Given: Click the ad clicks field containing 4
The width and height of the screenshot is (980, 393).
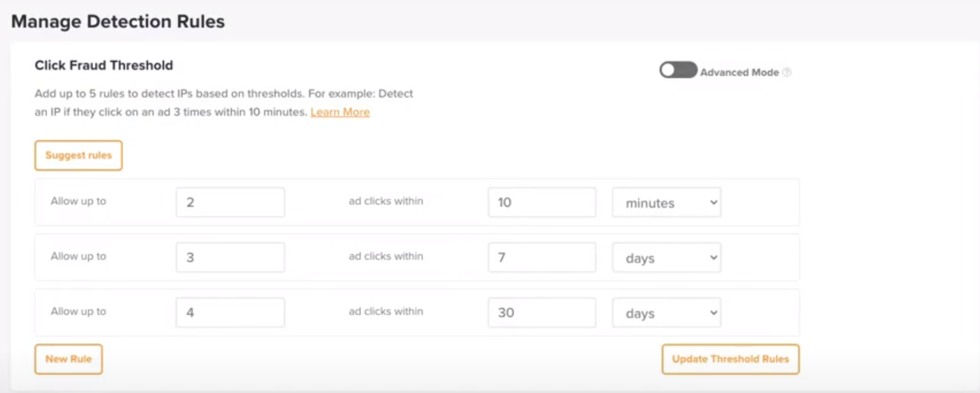Looking at the screenshot, I should [x=230, y=313].
